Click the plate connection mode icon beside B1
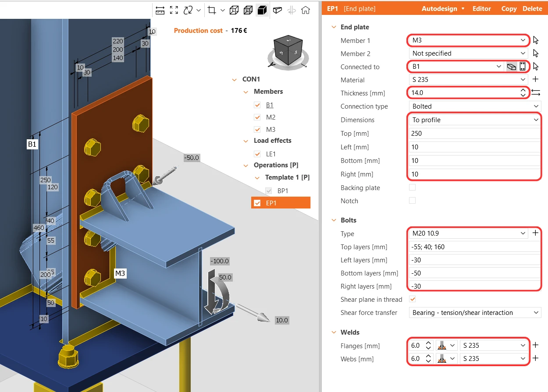The height and width of the screenshot is (392, 548). coord(511,67)
